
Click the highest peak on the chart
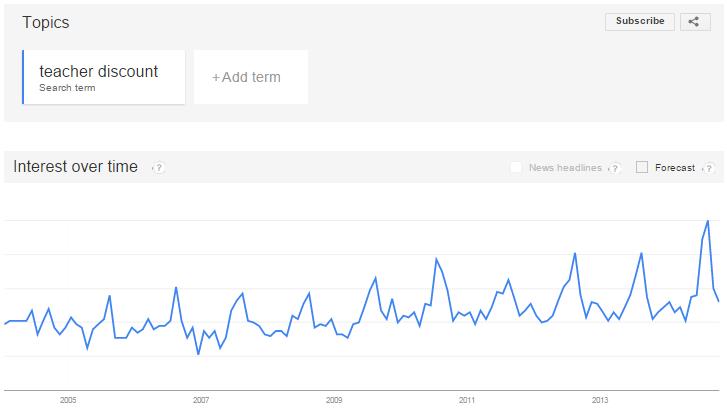tap(708, 221)
